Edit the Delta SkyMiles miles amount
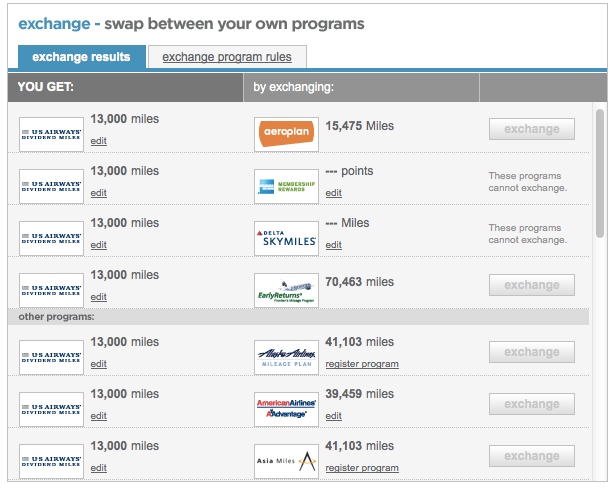Viewport: 613px width, 489px height. (333, 245)
